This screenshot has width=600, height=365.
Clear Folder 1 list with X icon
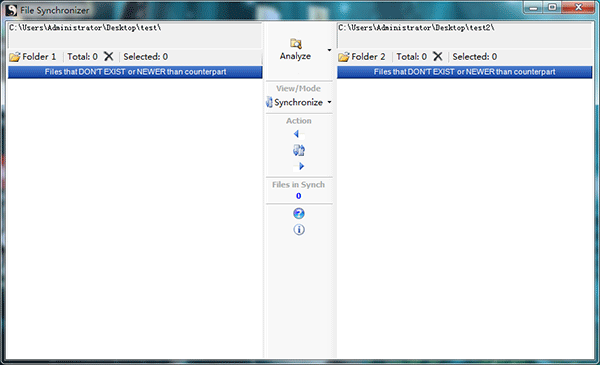(x=109, y=57)
